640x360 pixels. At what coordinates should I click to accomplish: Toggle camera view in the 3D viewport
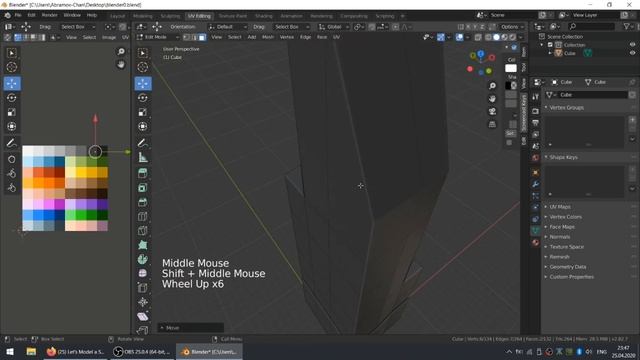[x=493, y=111]
